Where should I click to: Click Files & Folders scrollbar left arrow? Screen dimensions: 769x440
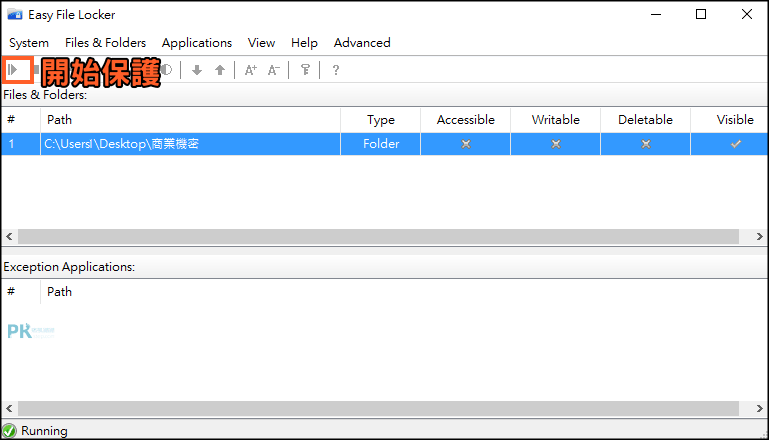tap(9, 236)
